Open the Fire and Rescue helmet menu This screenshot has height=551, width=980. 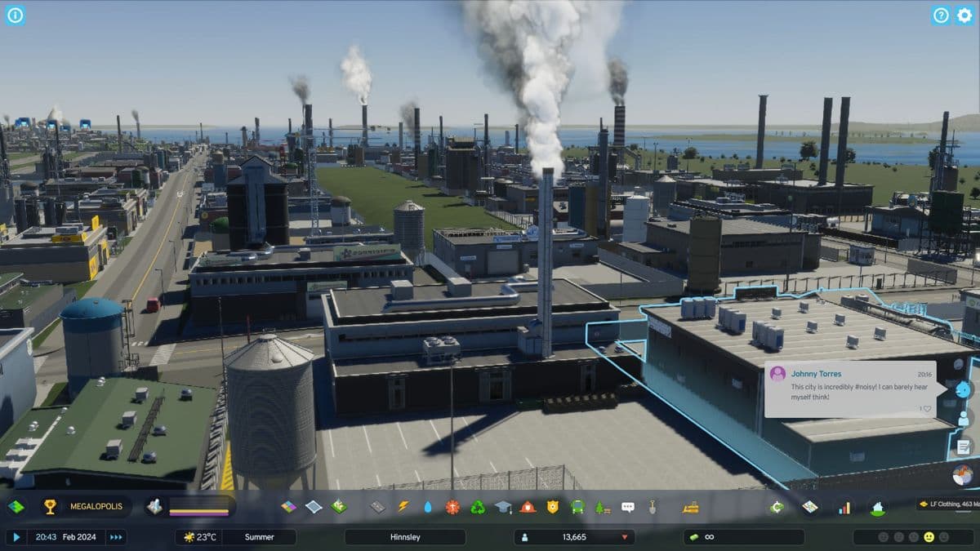[528, 507]
